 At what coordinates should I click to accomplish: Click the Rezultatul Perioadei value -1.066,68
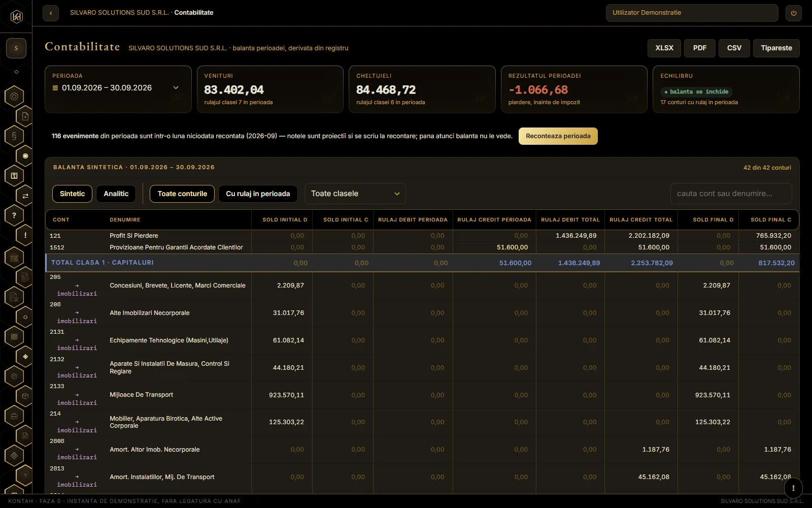538,90
